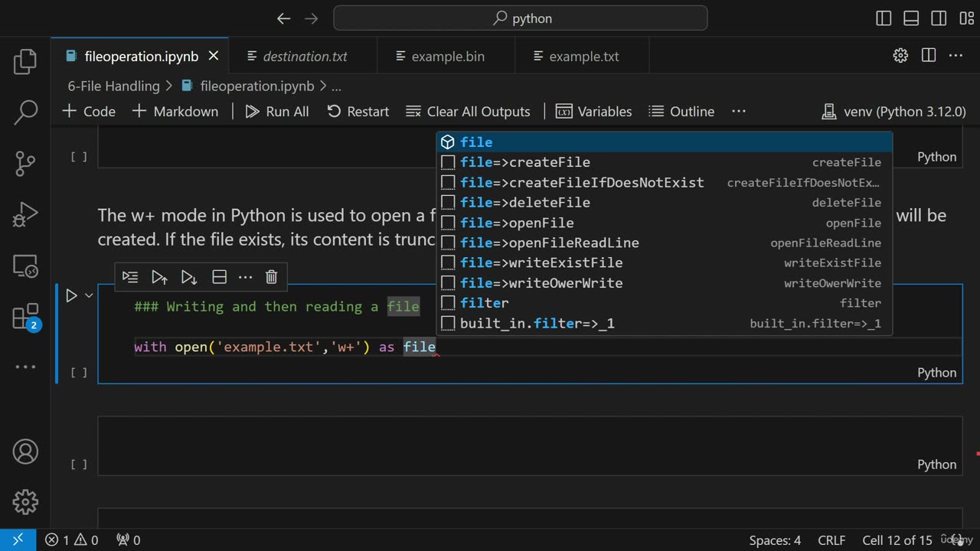Open the Remote Explorer view
The image size is (980, 551).
tap(25, 266)
